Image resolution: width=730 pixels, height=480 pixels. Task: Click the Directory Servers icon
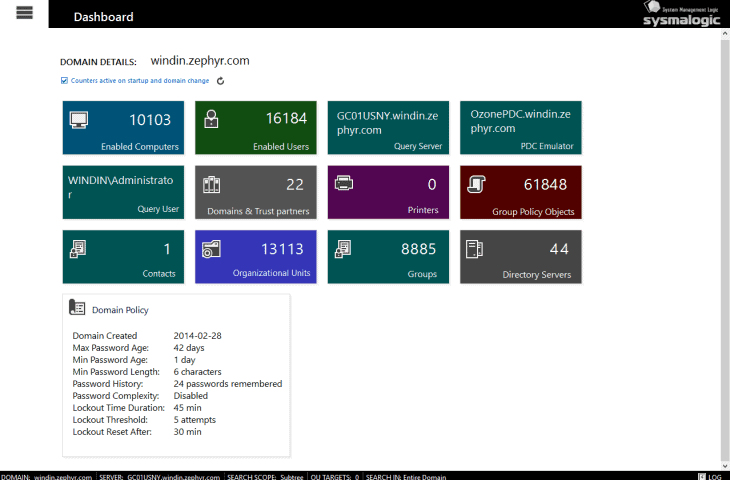point(476,249)
